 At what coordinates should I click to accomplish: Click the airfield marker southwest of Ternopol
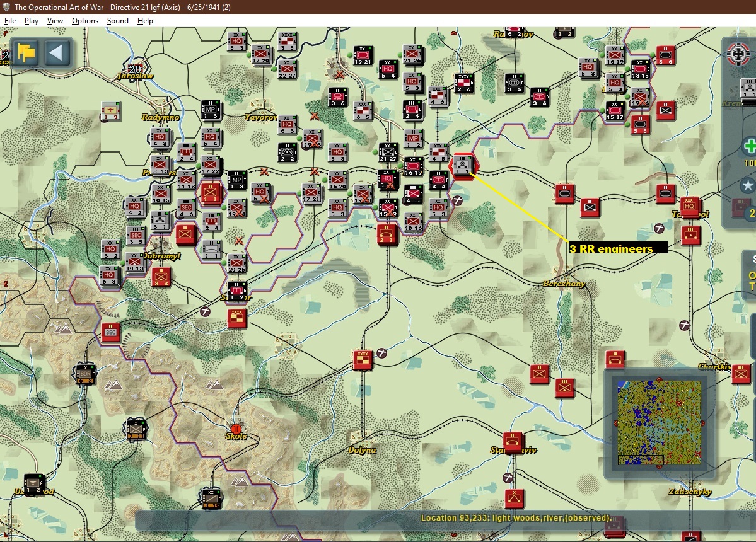659,228
